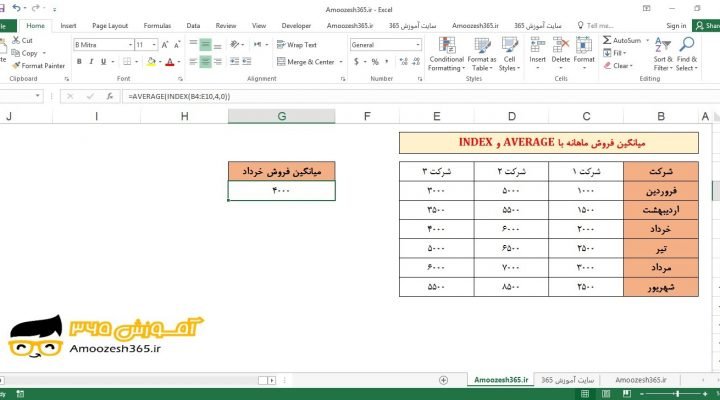Click the Sign in link

pyautogui.click(x=676, y=26)
